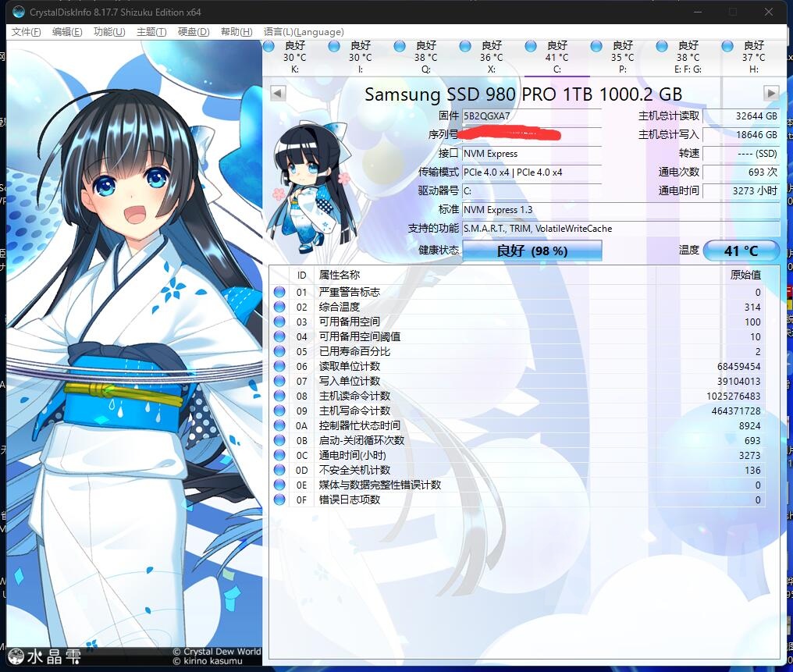The image size is (793, 672).
Task: Click the 良好 (98%) health status button
Action: click(x=532, y=251)
